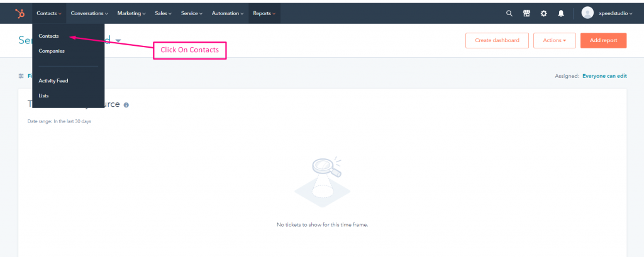Expand the Reports navigation menu
This screenshot has width=644, height=257.
264,14
